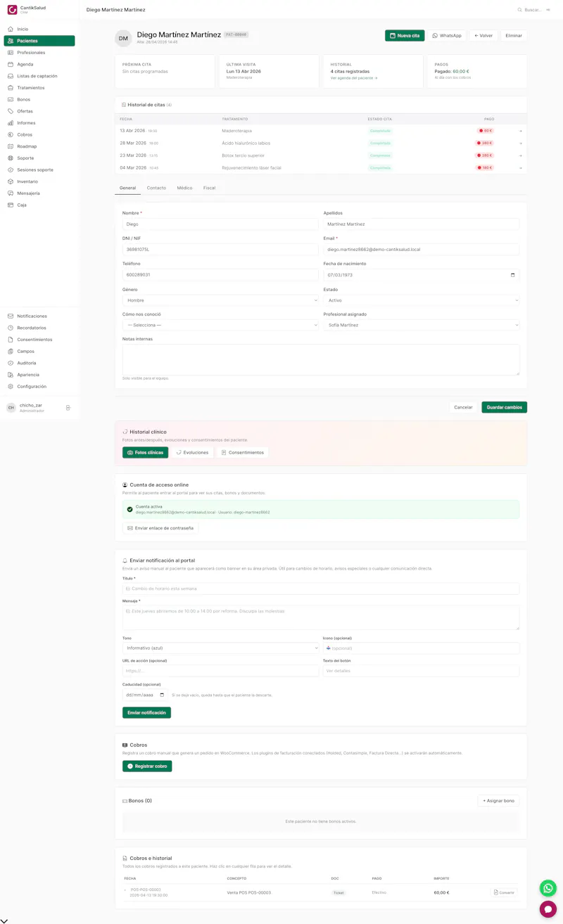
Task: Click Registrar cobro button
Action: 147,766
